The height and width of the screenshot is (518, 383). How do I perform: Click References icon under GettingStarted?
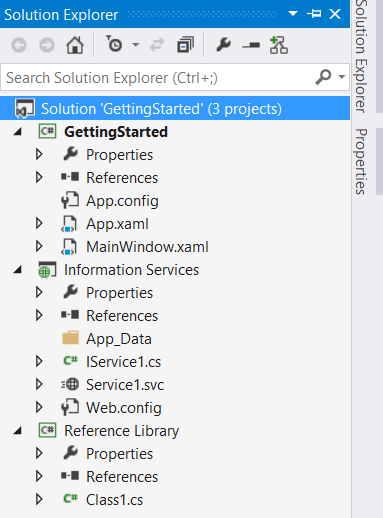(70, 177)
